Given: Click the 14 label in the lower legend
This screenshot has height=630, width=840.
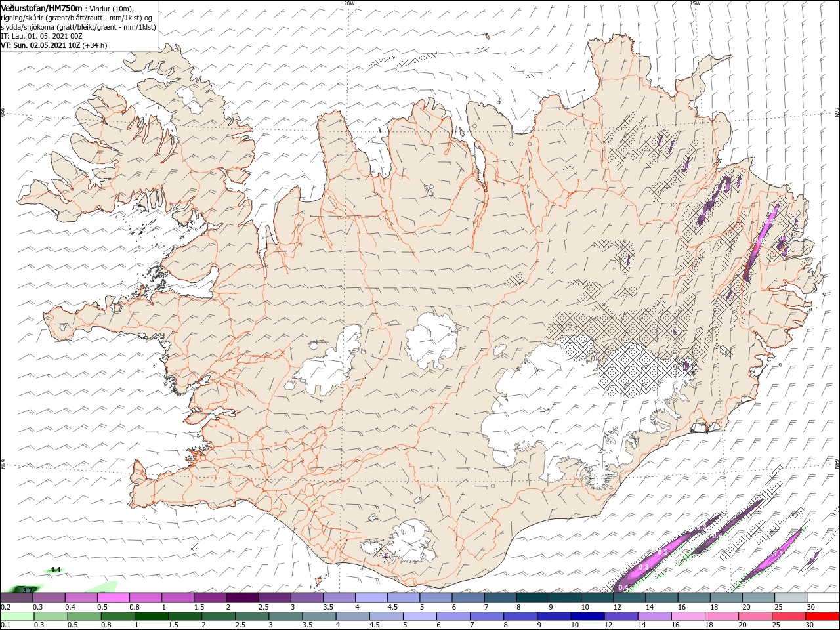Looking at the screenshot, I should pos(641,625).
